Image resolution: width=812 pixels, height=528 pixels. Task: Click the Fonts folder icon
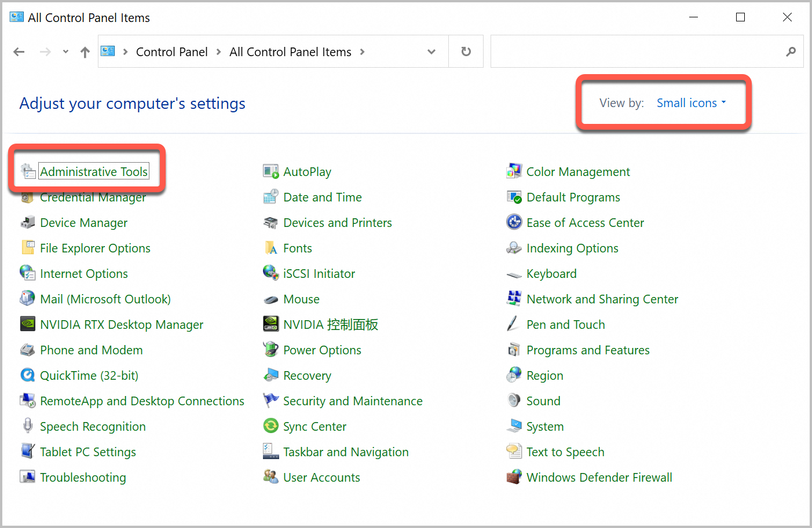(x=271, y=248)
